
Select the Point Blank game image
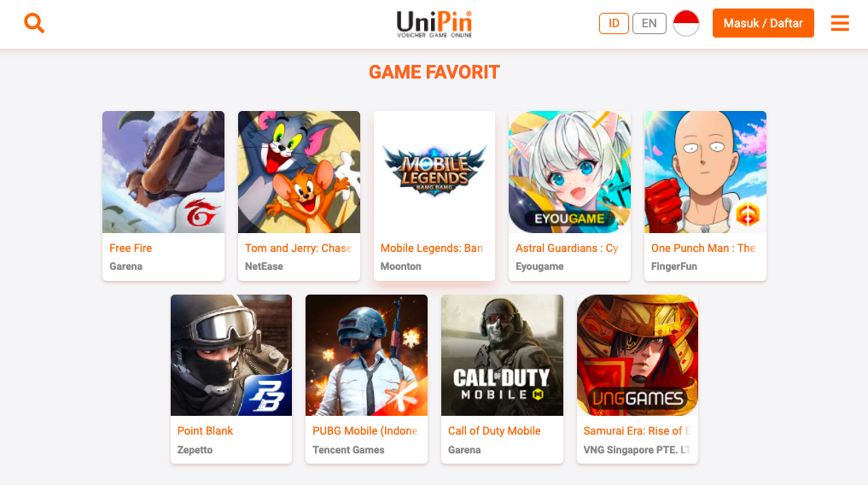(231, 355)
